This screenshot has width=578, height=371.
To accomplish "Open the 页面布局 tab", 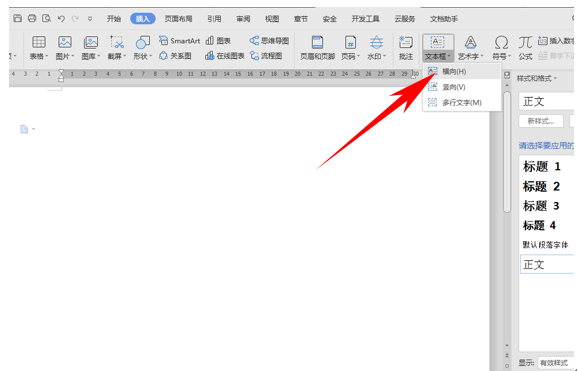I will point(178,19).
